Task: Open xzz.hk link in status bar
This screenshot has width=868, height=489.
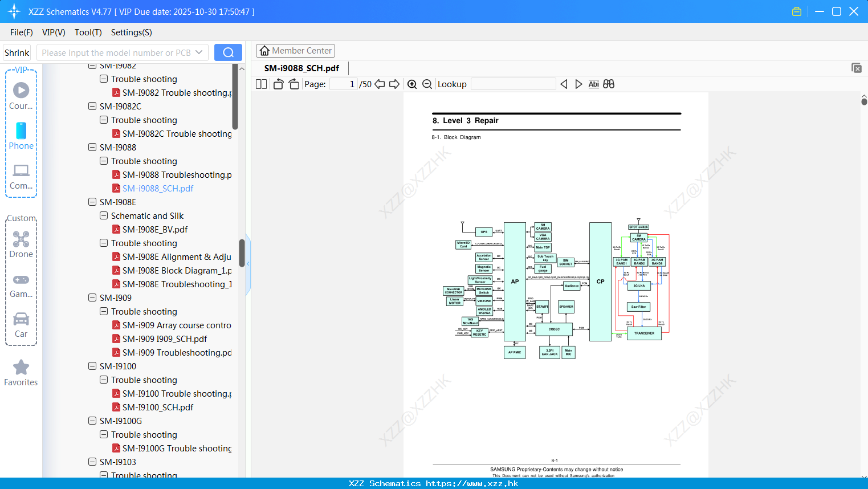Action: [x=472, y=483]
